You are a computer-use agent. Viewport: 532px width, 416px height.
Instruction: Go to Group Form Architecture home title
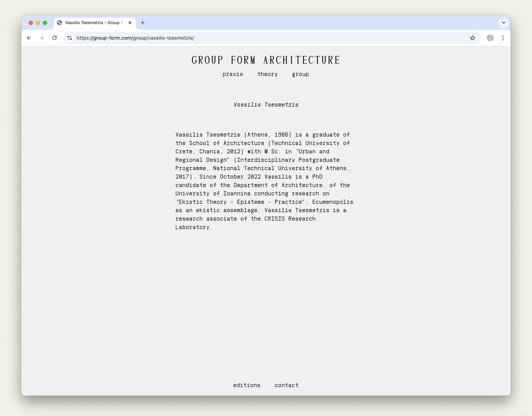tap(266, 60)
